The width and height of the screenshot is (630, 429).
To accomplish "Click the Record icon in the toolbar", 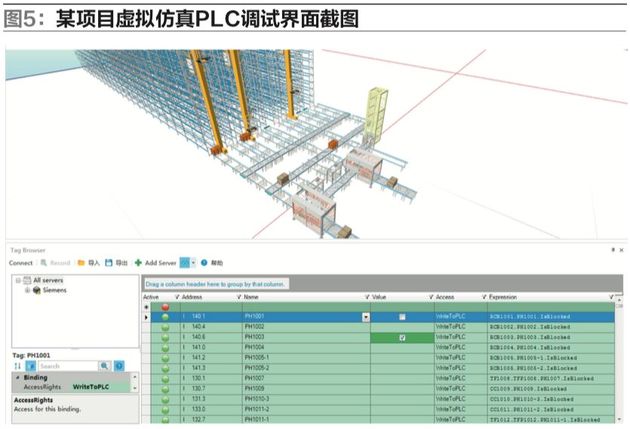I will (45, 262).
